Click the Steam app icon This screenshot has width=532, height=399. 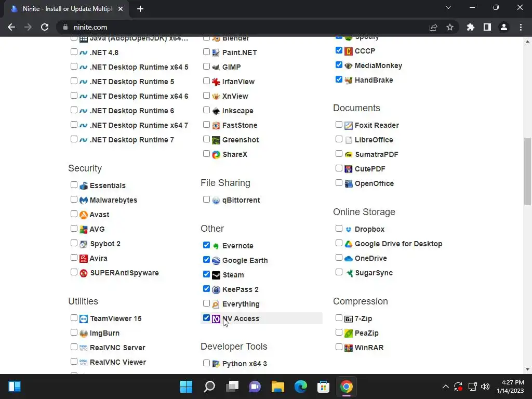coord(216,275)
